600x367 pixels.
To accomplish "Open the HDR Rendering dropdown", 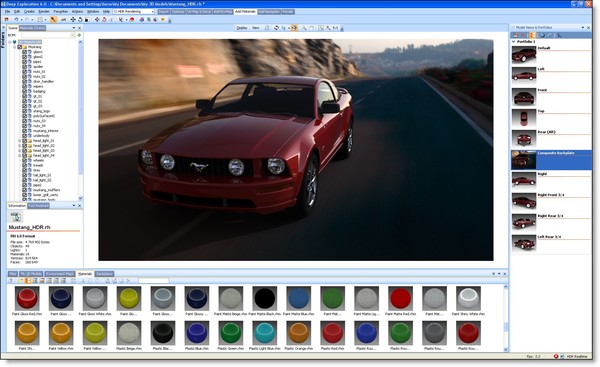I will pyautogui.click(x=152, y=12).
